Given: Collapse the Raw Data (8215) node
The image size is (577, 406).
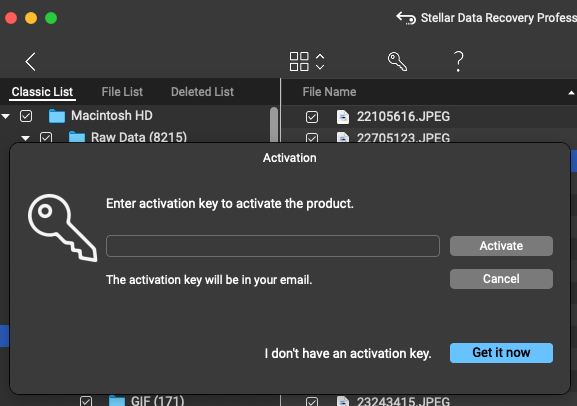Looking at the screenshot, I should click(x=25, y=138).
